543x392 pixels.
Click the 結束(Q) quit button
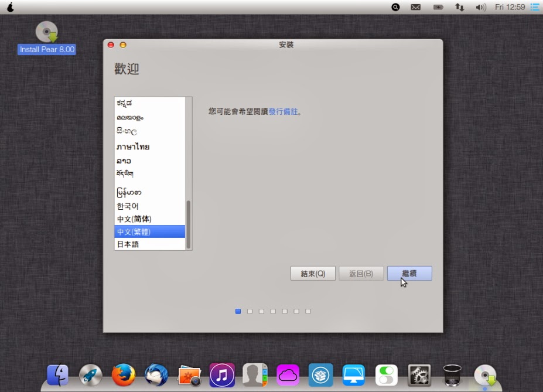(x=313, y=273)
